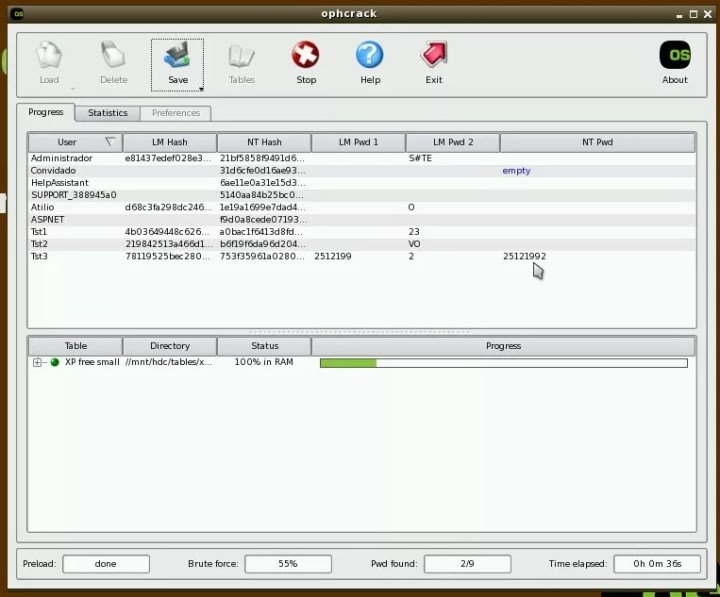This screenshot has height=597, width=720.
Task: Click the Time elapsed 0h 0m 36s field
Action: click(x=657, y=564)
